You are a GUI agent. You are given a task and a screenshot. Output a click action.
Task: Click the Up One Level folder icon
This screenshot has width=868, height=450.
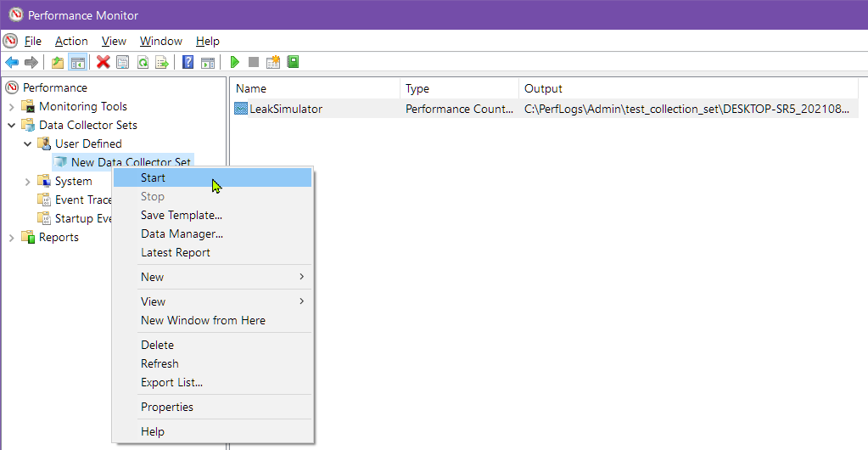click(58, 62)
